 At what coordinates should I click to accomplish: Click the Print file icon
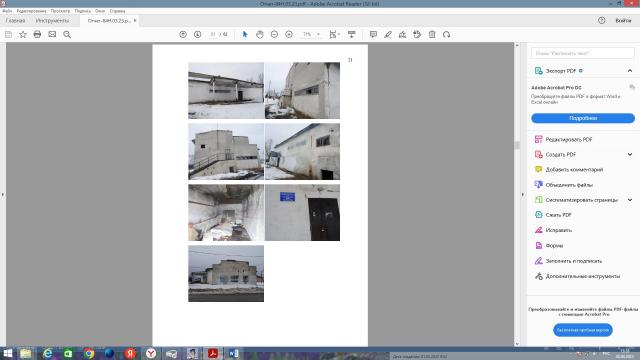(x=37, y=34)
